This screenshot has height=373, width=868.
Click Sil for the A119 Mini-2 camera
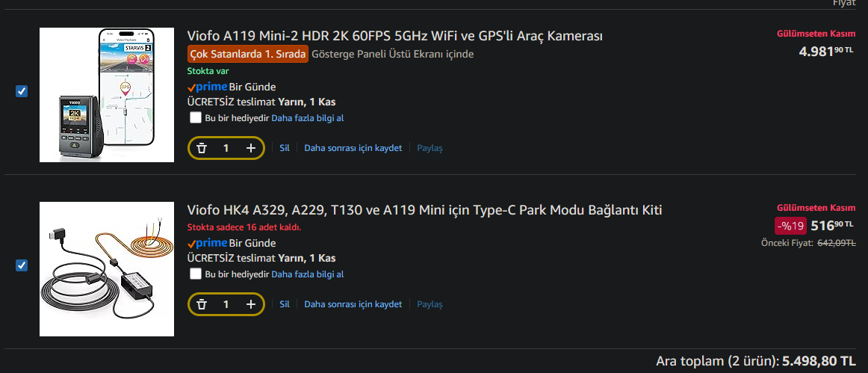(x=285, y=148)
